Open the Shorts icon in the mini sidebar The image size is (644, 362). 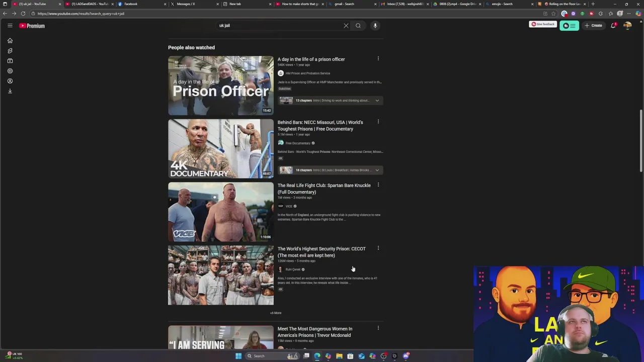10,51
